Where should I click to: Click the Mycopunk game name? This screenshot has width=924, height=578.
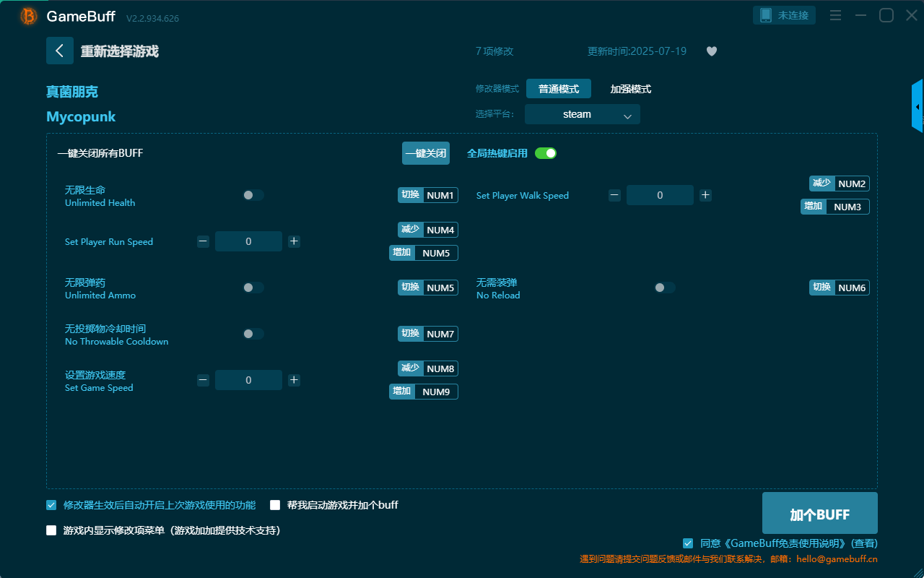pos(81,117)
